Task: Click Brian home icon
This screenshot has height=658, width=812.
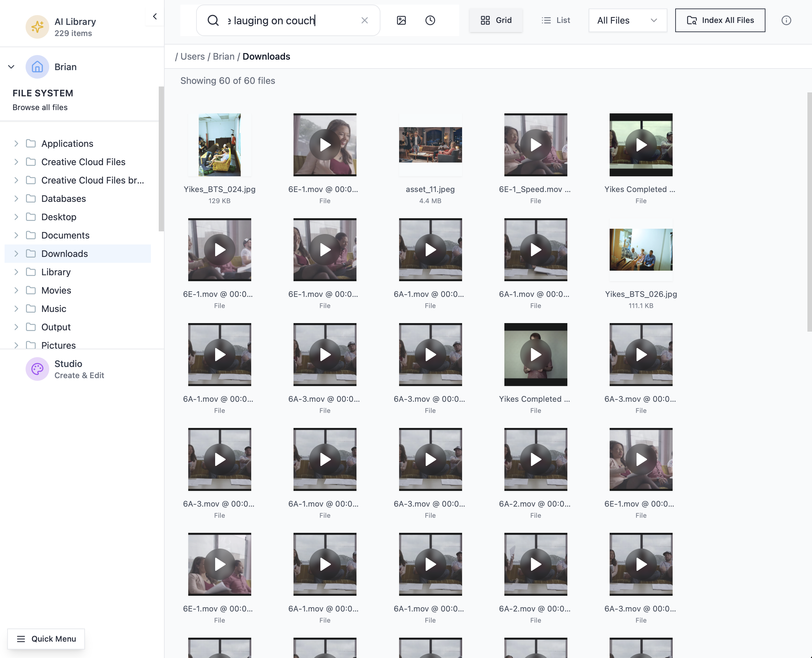Action: coord(37,67)
